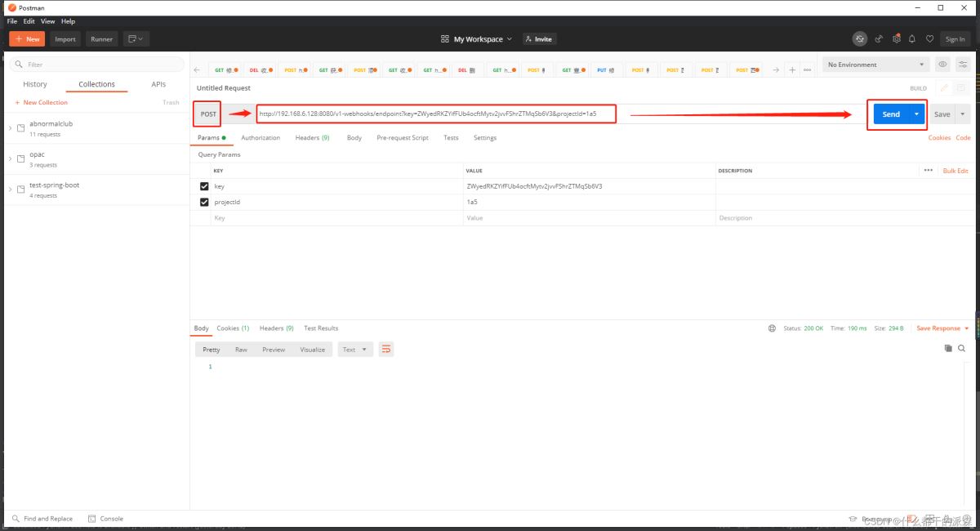Screen dimensions: 980x531
Task: Copy the response body to clipboard
Action: tap(948, 348)
